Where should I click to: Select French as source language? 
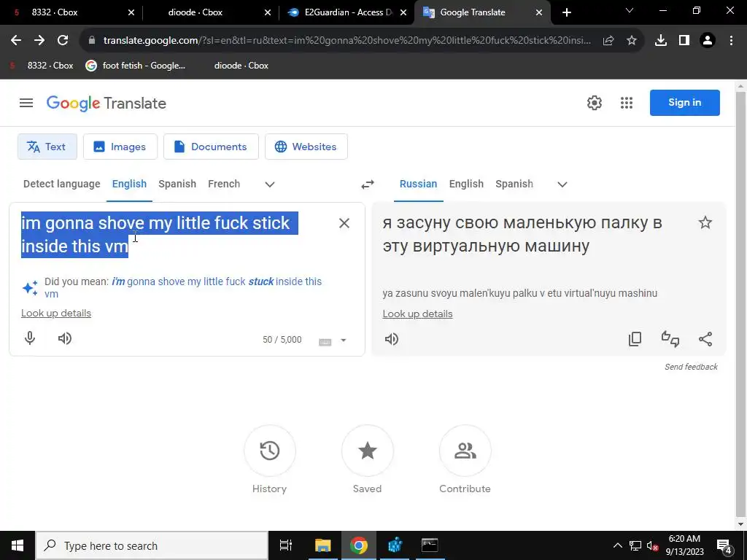[x=224, y=184]
